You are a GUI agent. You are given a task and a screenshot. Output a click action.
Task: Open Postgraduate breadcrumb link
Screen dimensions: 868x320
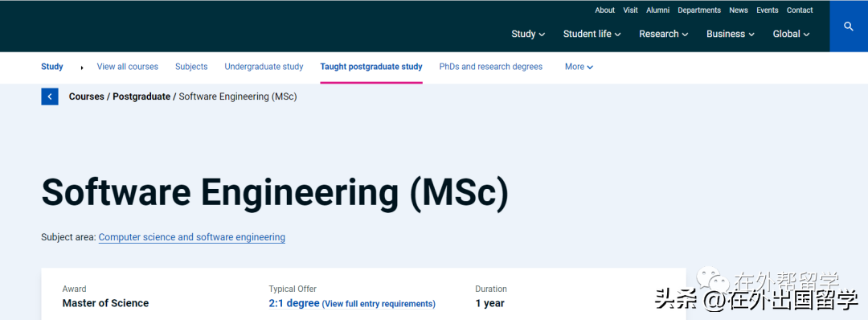141,96
